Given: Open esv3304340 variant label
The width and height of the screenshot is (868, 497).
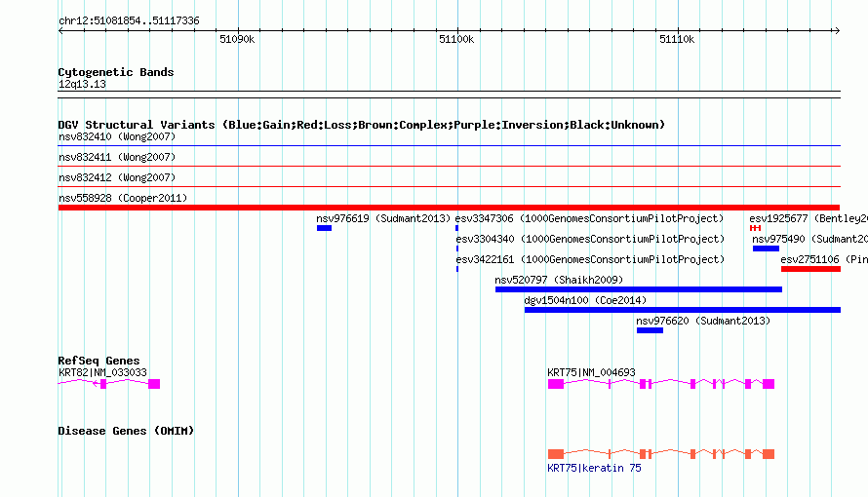Looking at the screenshot, I should (x=590, y=239).
